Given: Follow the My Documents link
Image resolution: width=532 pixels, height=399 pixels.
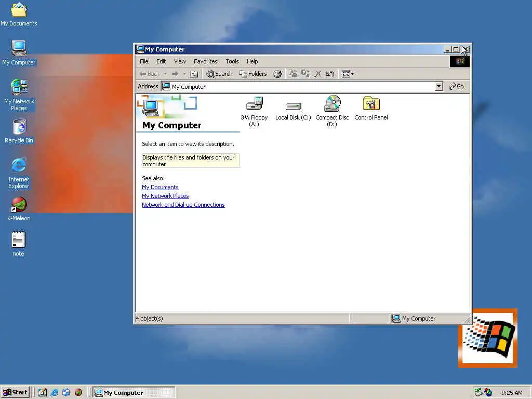Looking at the screenshot, I should [x=160, y=187].
